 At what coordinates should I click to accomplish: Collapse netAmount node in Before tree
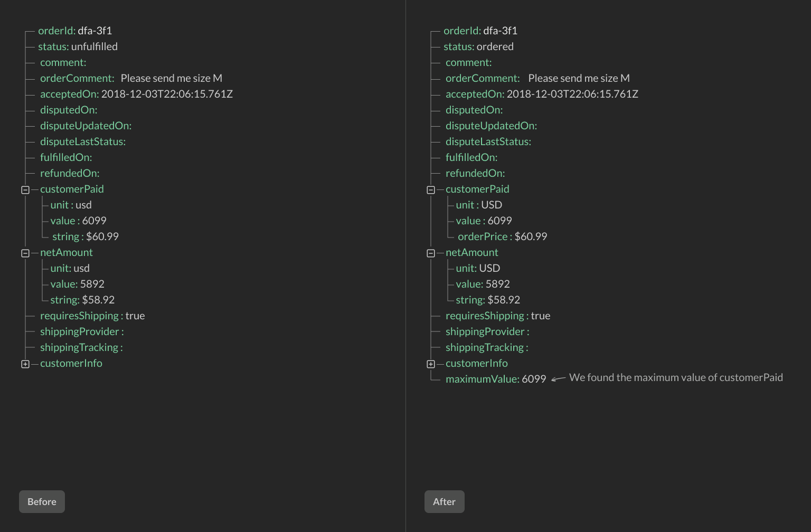25,253
